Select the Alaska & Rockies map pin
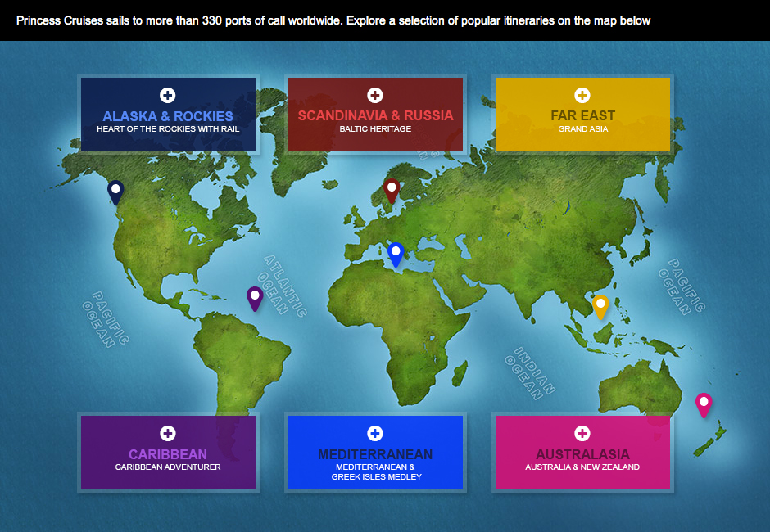Screen dimensions: 770x532 (x=115, y=190)
